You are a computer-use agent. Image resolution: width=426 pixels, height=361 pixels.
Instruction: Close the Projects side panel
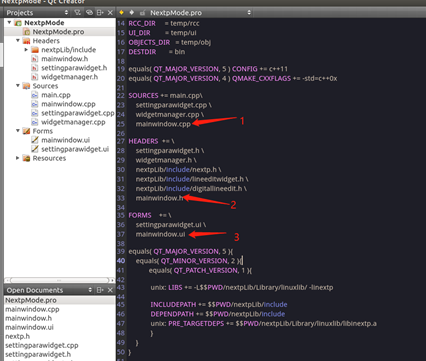point(110,13)
